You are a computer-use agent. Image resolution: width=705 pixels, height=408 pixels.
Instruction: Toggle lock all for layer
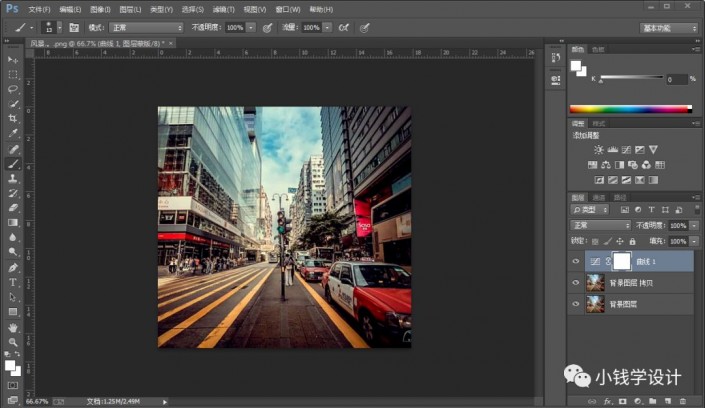pyautogui.click(x=632, y=242)
